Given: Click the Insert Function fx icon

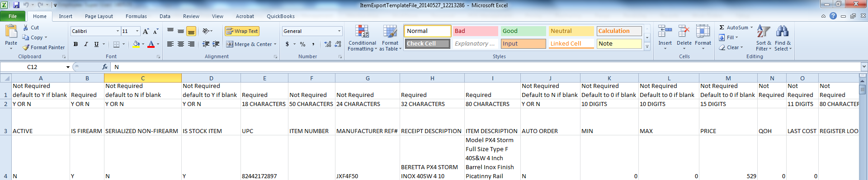Looking at the screenshot, I should coord(105,67).
